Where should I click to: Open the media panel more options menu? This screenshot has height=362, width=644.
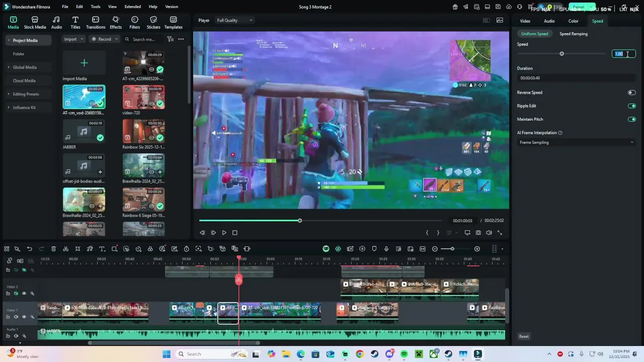pyautogui.click(x=181, y=39)
